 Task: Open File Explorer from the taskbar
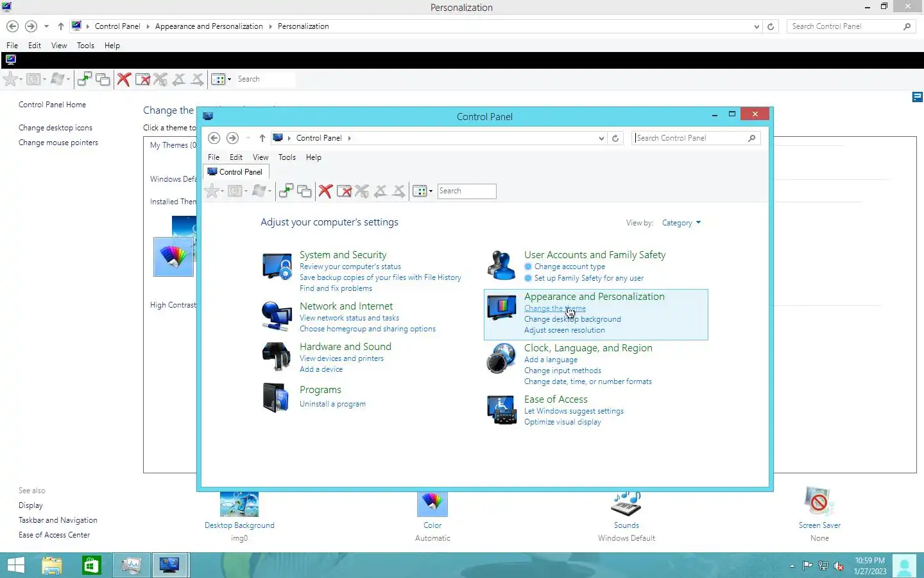[x=52, y=565]
